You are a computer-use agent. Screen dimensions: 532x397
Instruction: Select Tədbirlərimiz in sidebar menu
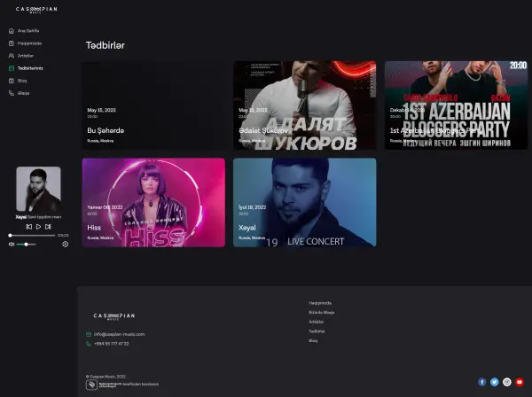point(30,68)
